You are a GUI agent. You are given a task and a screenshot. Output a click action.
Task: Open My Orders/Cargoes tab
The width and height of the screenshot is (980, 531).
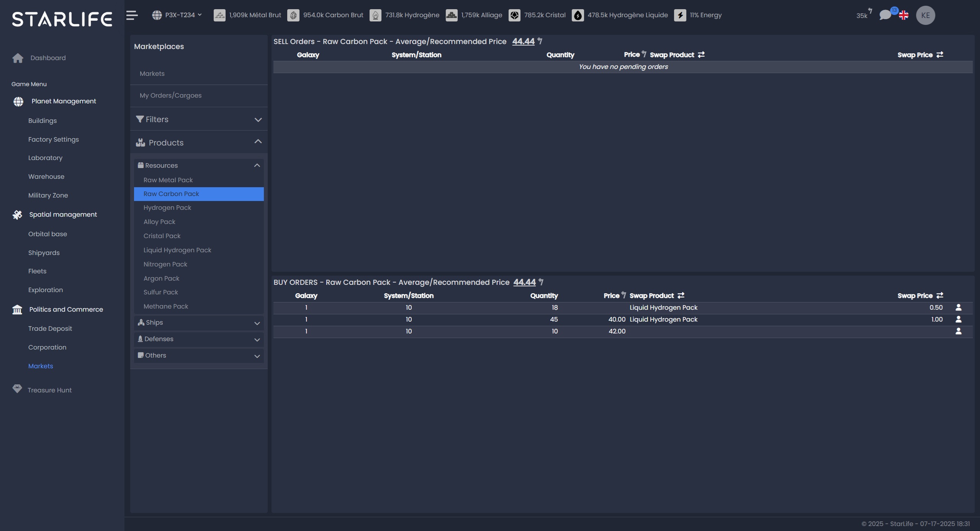click(x=170, y=95)
